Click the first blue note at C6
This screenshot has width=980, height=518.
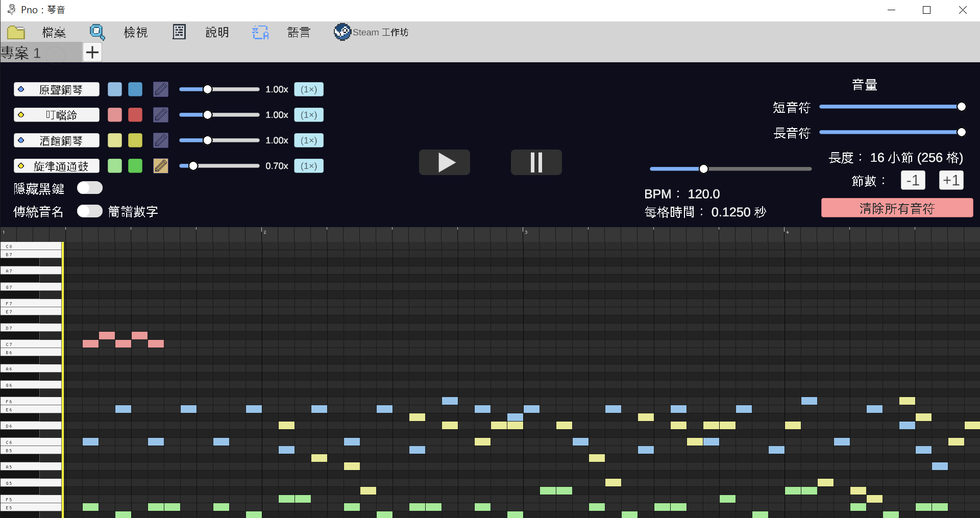pyautogui.click(x=90, y=442)
